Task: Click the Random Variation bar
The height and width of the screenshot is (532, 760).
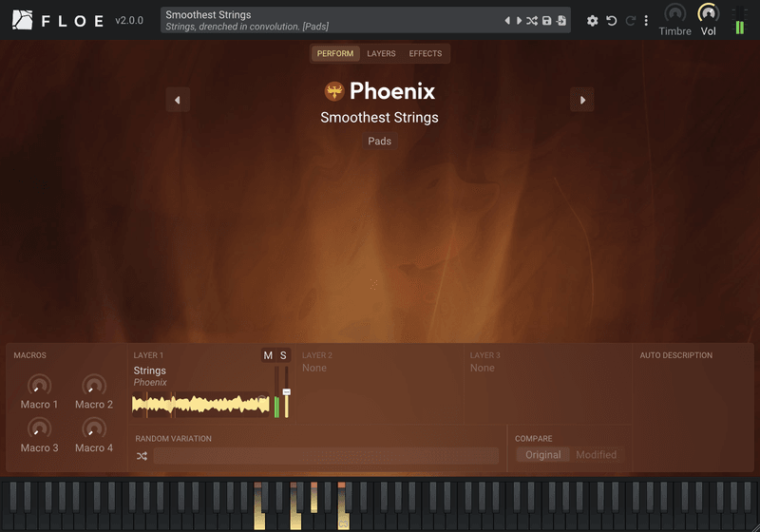Action: (326, 456)
